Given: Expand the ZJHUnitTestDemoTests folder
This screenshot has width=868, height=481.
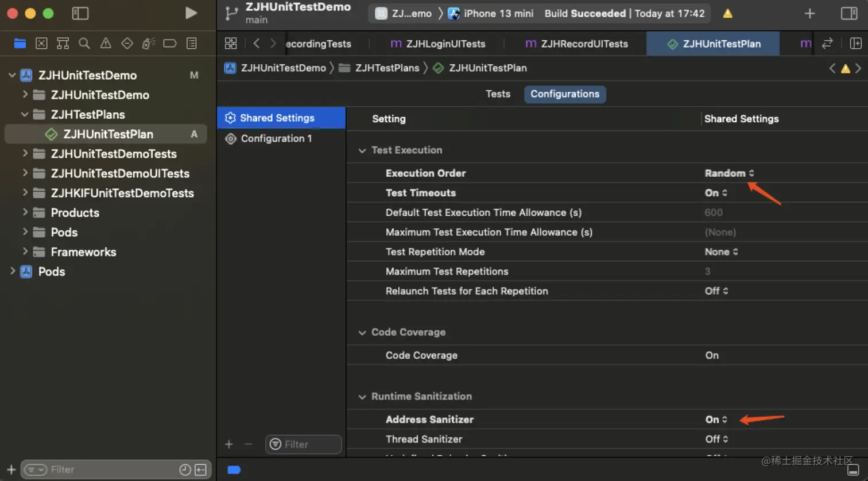Looking at the screenshot, I should (x=25, y=153).
